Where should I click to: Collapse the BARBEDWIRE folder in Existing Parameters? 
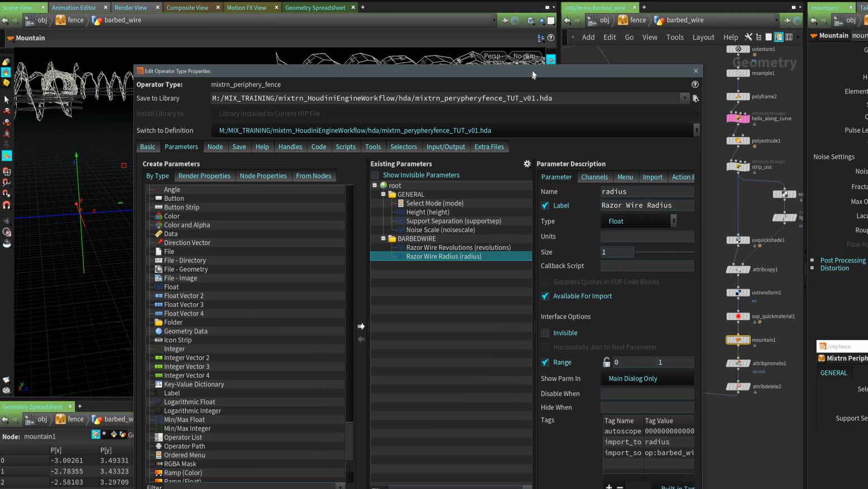pos(384,238)
